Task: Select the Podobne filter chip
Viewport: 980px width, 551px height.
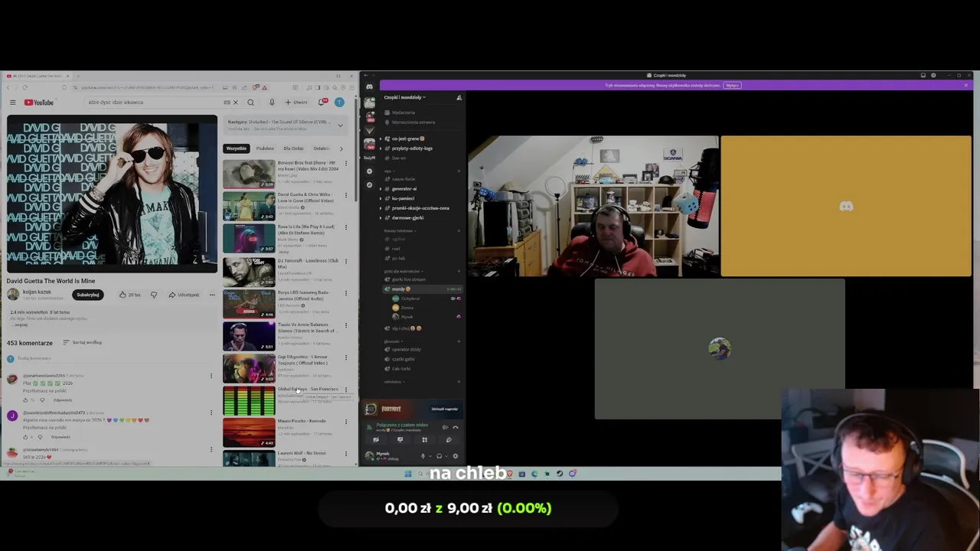Action: click(265, 148)
